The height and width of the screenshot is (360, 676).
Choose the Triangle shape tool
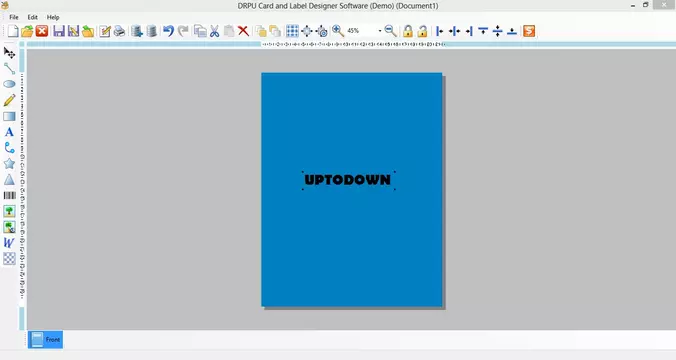coord(9,179)
